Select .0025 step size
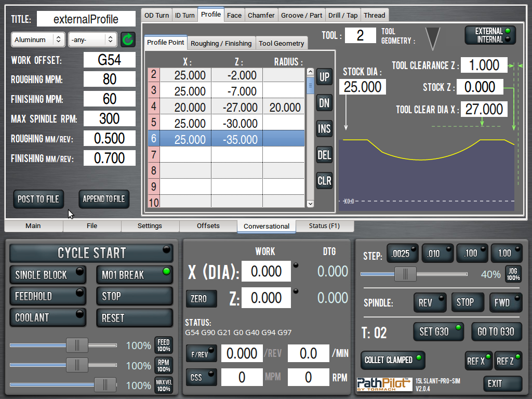This screenshot has height=399, width=532. coord(403,254)
